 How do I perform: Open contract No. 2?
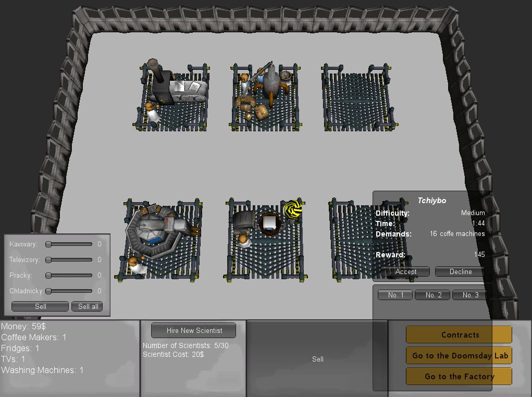(433, 295)
